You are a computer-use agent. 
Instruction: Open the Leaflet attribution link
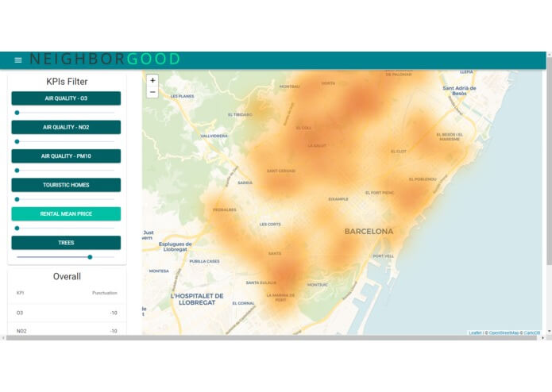pos(475,332)
